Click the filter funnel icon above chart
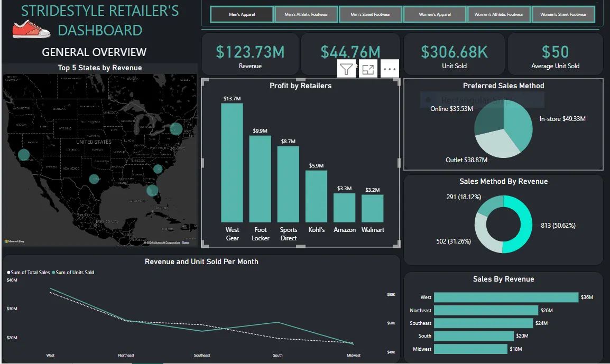Viewport: 610px width, 364px height. tap(346, 69)
